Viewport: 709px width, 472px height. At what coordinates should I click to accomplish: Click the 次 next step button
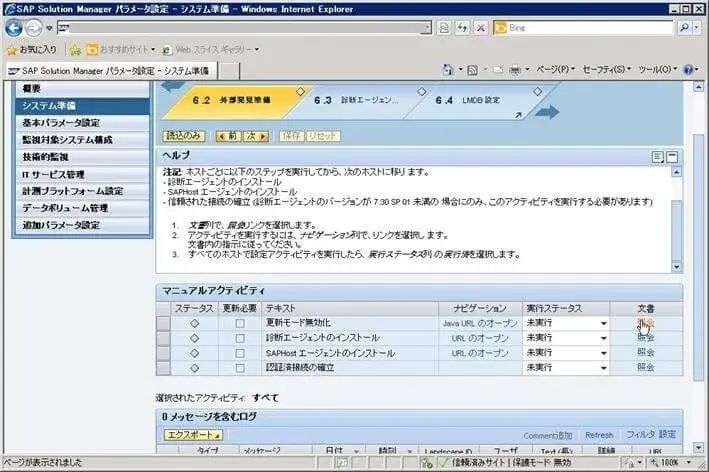tap(255, 136)
